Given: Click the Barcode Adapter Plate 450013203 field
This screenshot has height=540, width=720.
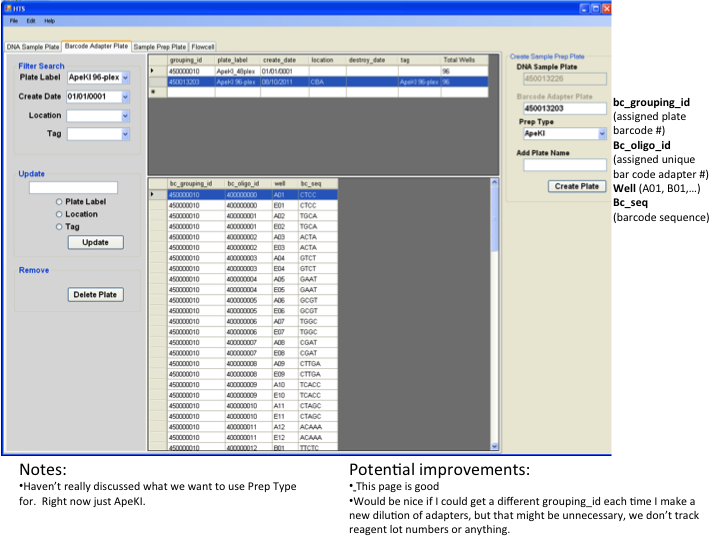Looking at the screenshot, I should coord(565,109).
